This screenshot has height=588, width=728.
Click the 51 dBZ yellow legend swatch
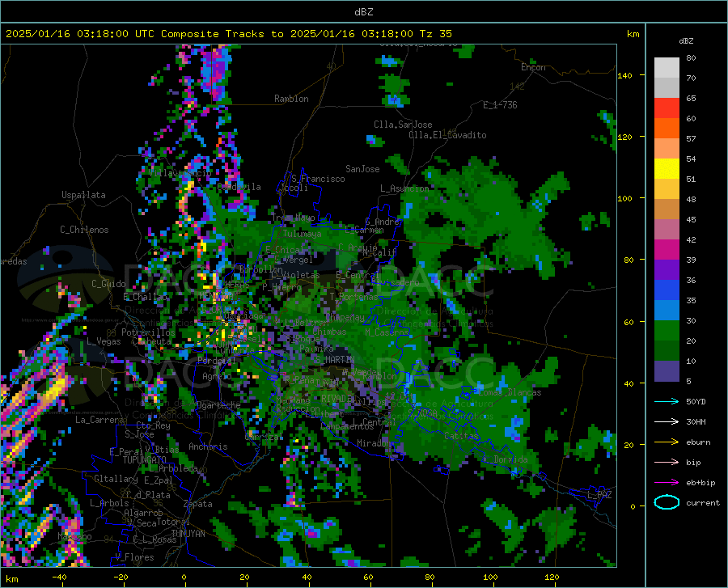[x=667, y=169]
